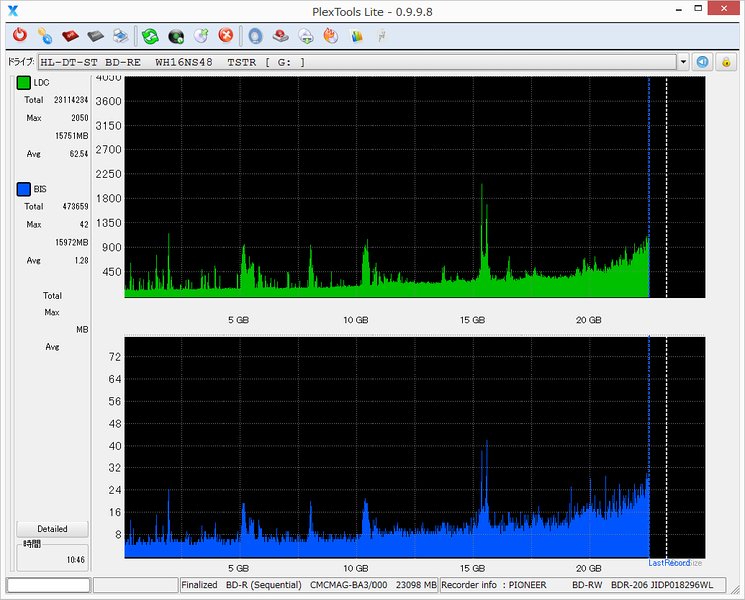
Task: Click the blue disc ring toolbar icon
Action: click(256, 36)
